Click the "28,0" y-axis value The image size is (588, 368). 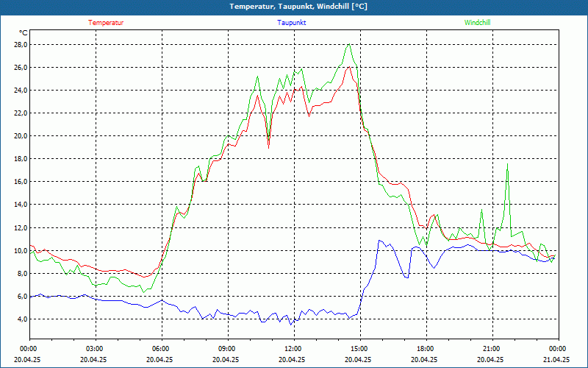[21, 45]
